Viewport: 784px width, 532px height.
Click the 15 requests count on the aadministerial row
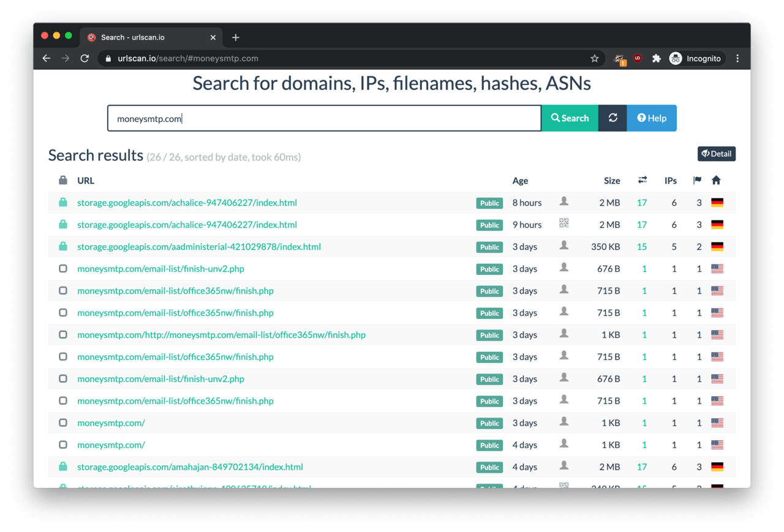pos(641,247)
